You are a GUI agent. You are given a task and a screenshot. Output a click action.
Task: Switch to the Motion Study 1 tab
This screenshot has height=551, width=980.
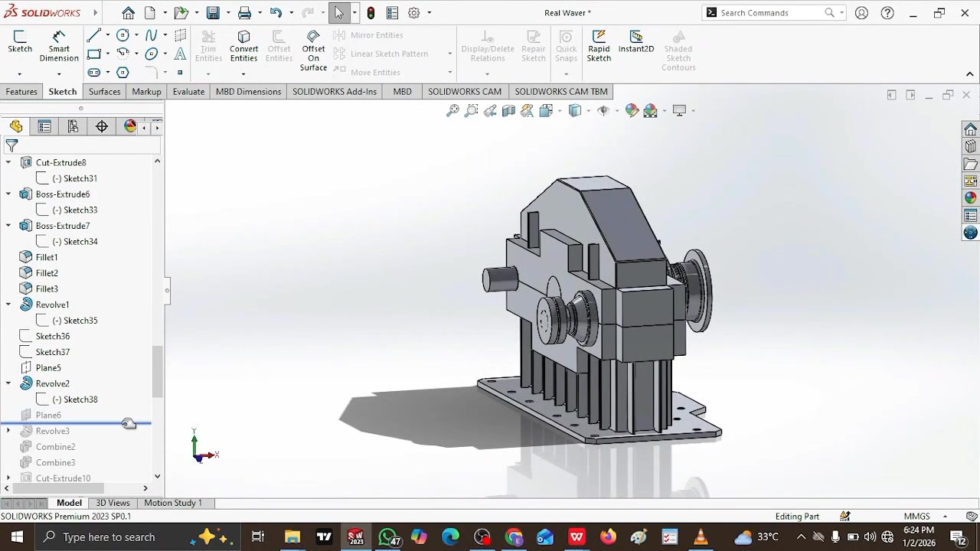[x=173, y=503]
